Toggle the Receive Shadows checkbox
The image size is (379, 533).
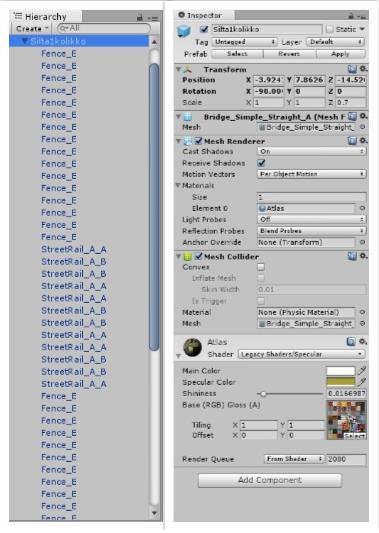pyautogui.click(x=261, y=163)
